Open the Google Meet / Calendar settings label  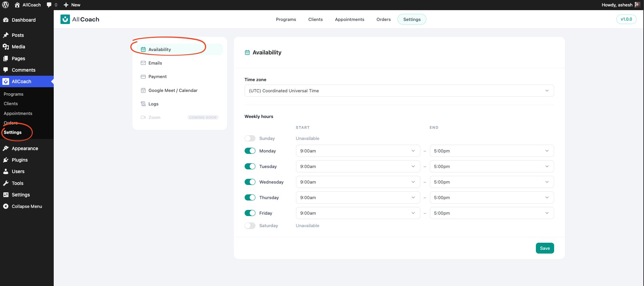173,90
